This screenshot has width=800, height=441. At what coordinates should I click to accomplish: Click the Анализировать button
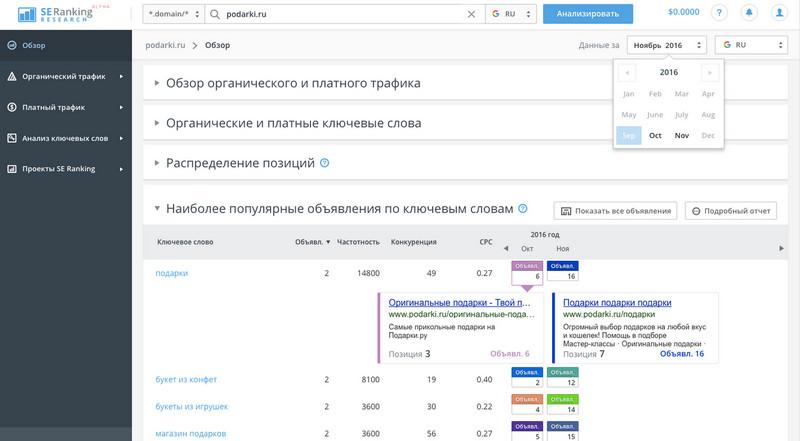tap(588, 14)
